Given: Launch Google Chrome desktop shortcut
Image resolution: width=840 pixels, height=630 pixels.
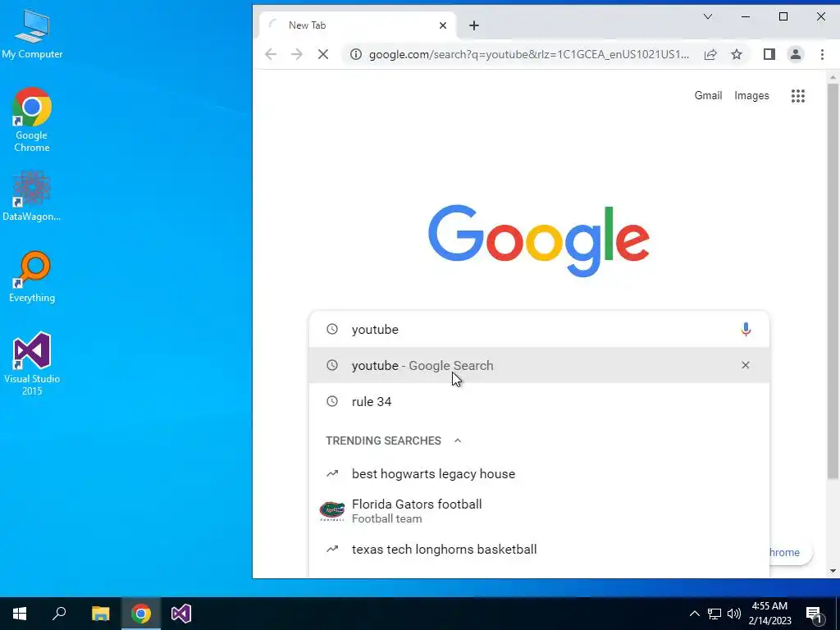Looking at the screenshot, I should (x=32, y=120).
